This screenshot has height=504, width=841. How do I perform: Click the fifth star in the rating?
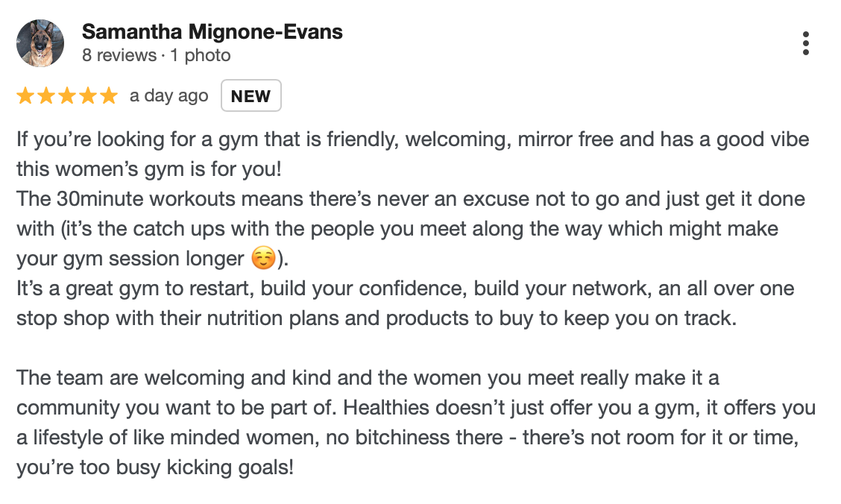tap(109, 96)
